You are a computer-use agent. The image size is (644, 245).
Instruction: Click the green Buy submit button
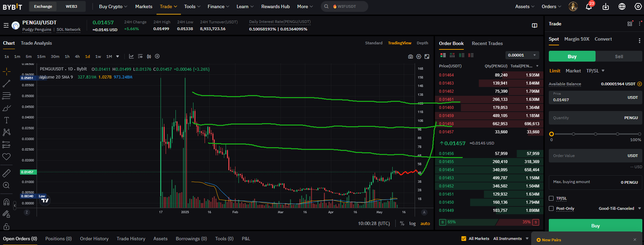tap(595, 226)
